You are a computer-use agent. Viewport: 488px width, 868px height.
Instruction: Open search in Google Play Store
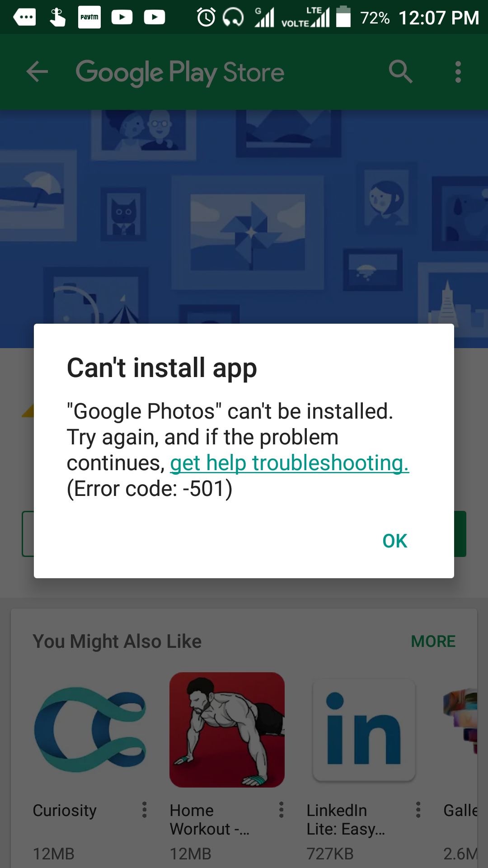pyautogui.click(x=400, y=72)
